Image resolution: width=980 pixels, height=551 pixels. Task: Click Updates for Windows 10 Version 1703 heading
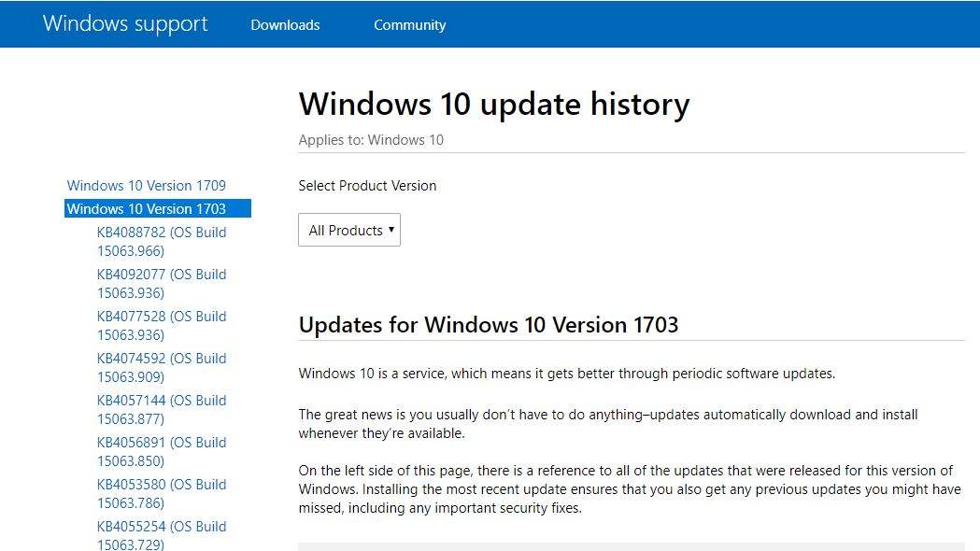pyautogui.click(x=488, y=325)
